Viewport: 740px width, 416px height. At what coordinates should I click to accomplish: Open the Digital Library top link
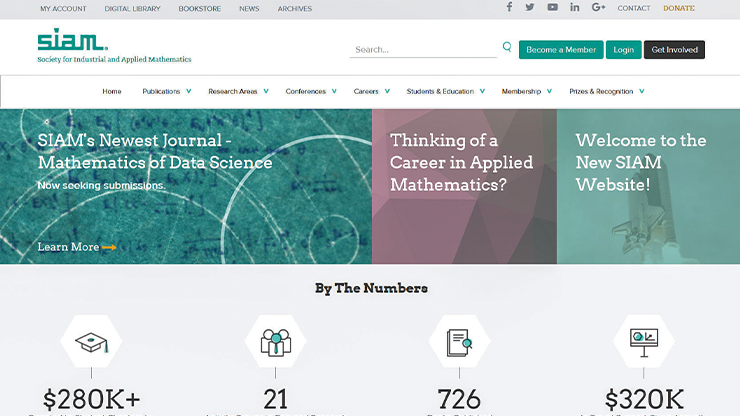click(132, 8)
